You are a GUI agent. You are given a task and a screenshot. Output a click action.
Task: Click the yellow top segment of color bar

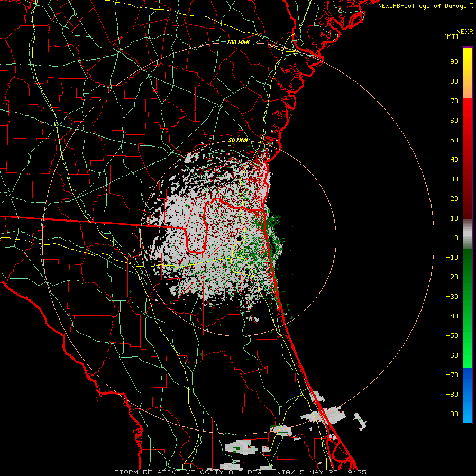pos(467,61)
